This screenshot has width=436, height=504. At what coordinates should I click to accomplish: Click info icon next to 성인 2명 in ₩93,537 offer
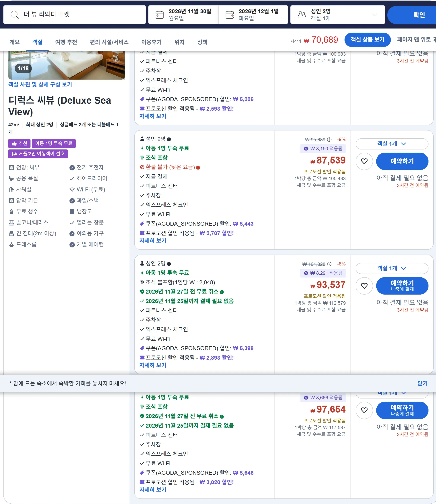point(169,264)
